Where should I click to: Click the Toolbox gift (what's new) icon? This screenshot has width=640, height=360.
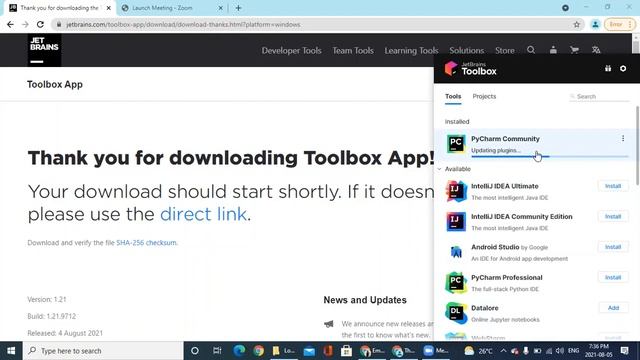click(x=608, y=69)
